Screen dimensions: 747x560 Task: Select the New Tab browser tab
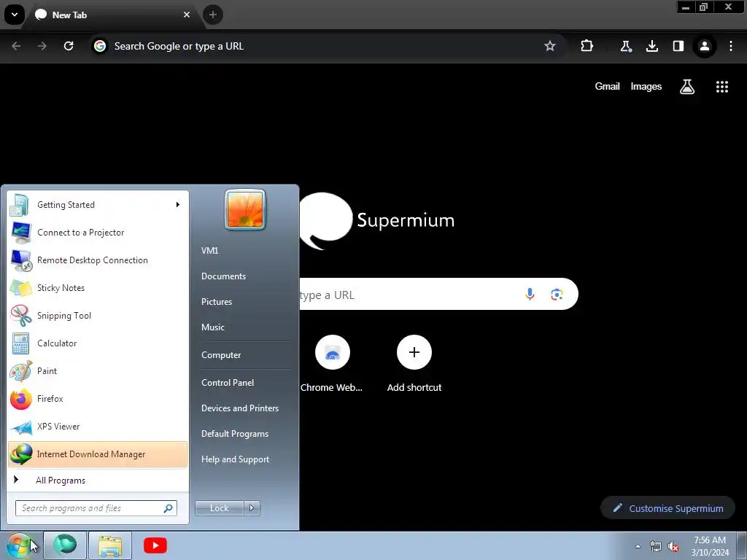[x=112, y=15]
